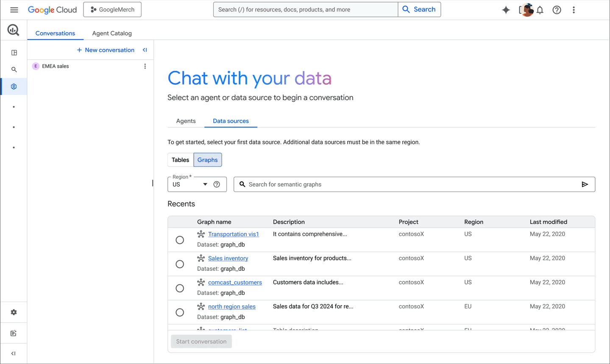Viewport: 610px width, 364px height.
Task: Switch to the Conversations tab
Action: 55,33
